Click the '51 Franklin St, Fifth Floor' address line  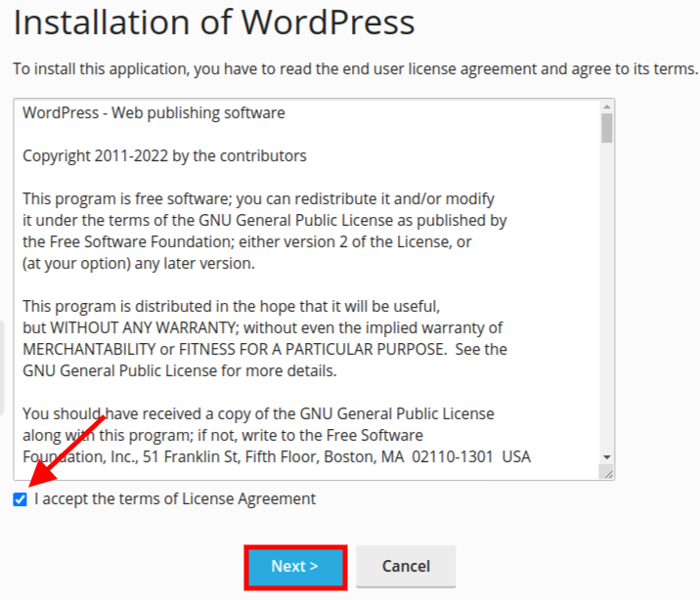coord(277,456)
